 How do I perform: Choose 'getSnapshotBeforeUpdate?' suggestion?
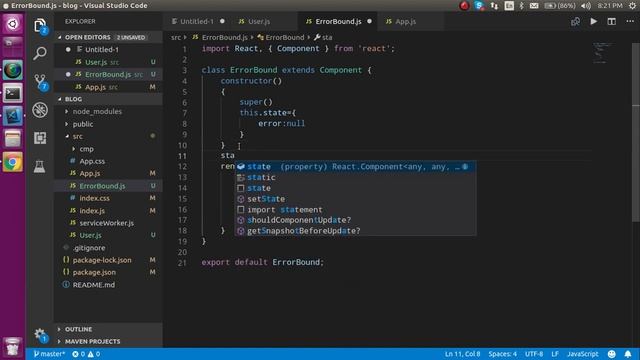tap(355, 231)
